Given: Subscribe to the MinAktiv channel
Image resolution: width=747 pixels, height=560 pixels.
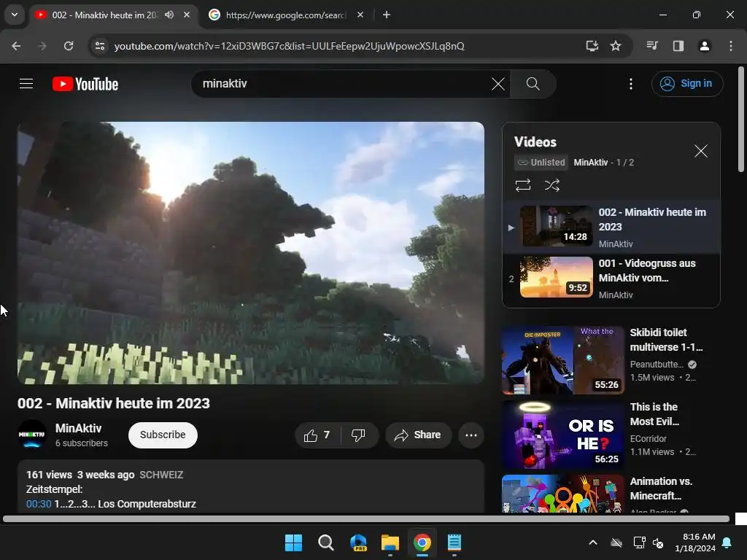Looking at the screenshot, I should pyautogui.click(x=163, y=435).
